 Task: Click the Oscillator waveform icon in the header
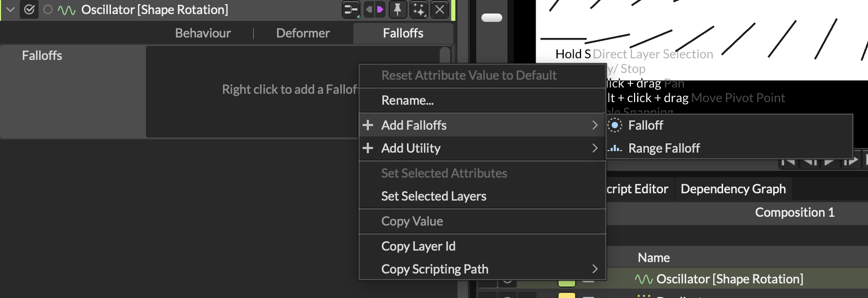(67, 10)
